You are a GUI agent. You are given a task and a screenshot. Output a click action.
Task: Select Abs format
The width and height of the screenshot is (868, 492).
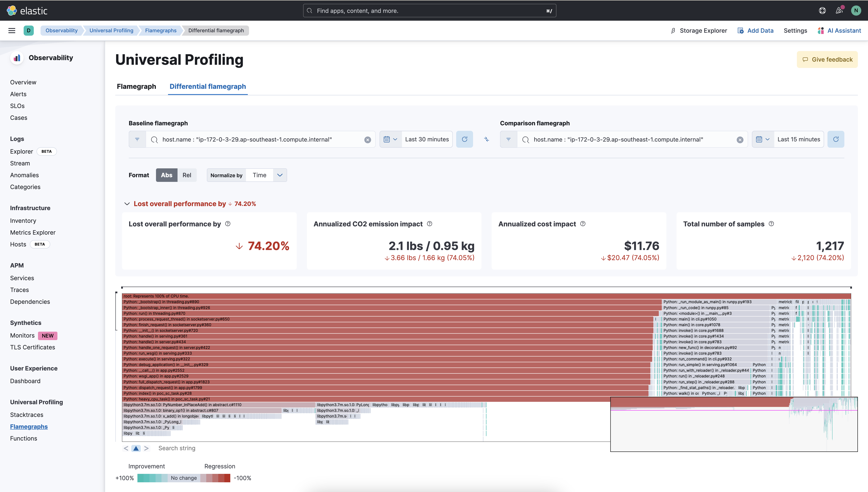[x=167, y=175]
